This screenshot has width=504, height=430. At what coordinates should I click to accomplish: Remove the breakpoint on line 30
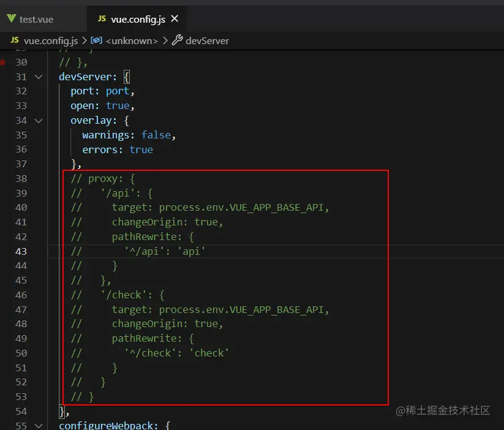pyautogui.click(x=2, y=62)
